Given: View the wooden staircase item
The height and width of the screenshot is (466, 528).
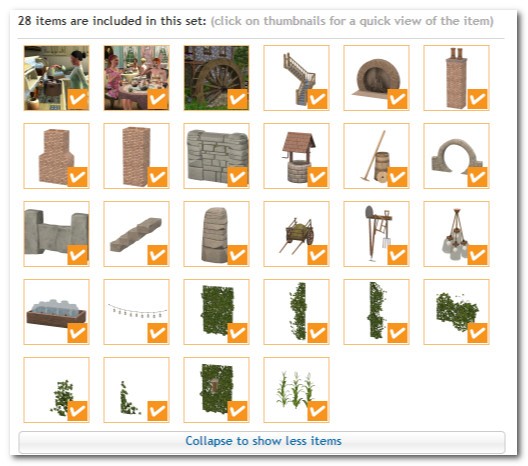Looking at the screenshot, I should point(296,78).
